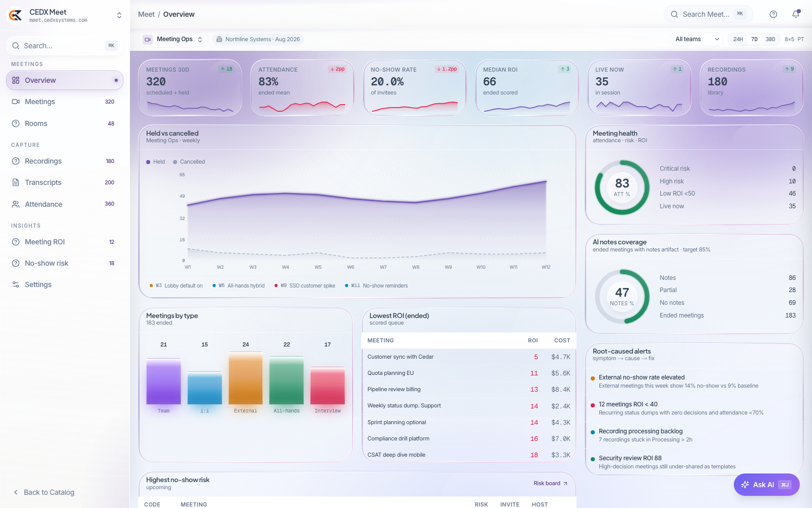The height and width of the screenshot is (508, 812).
Task: Sort by the COST column header
Action: [x=562, y=340]
